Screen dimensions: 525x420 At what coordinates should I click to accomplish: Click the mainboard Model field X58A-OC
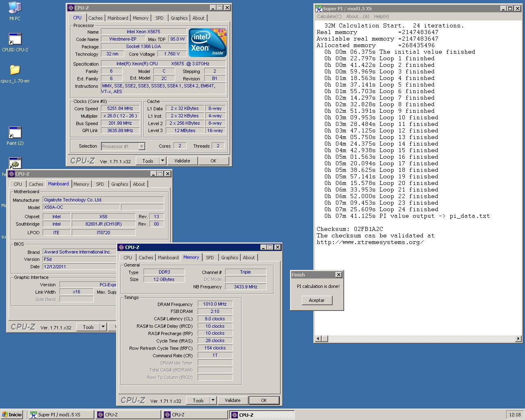81,208
